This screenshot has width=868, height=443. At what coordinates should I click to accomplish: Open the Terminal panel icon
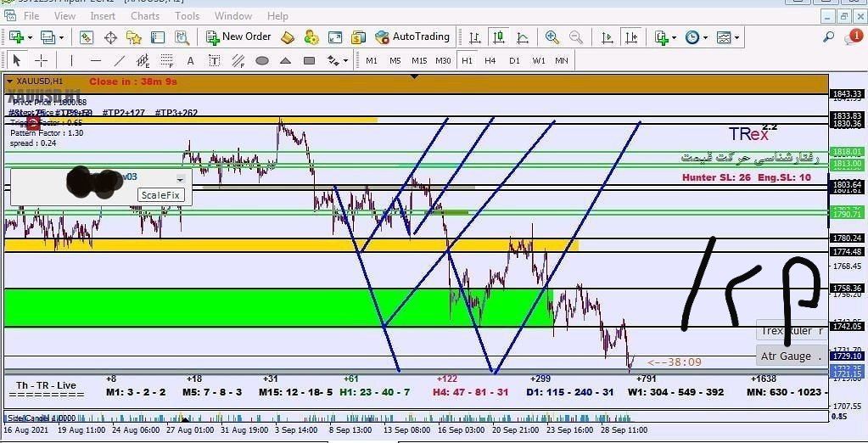[158, 37]
